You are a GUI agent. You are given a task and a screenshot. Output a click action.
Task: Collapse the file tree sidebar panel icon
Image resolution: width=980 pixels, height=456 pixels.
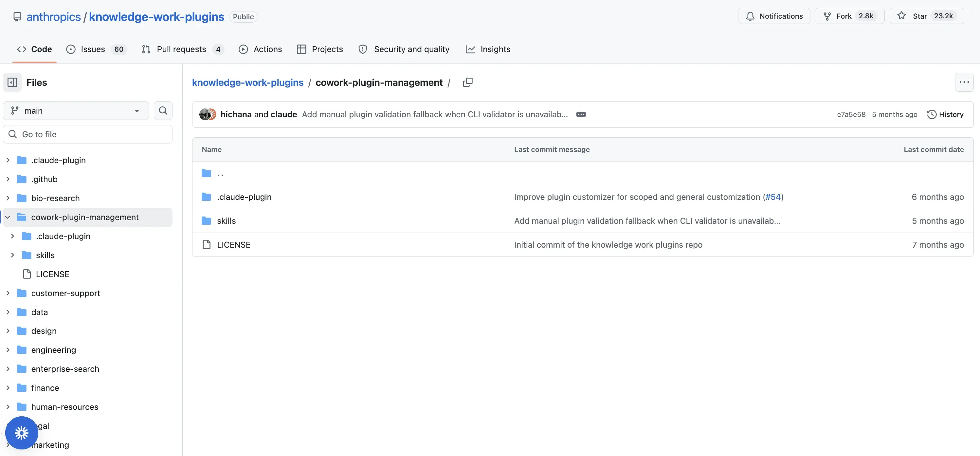click(12, 82)
